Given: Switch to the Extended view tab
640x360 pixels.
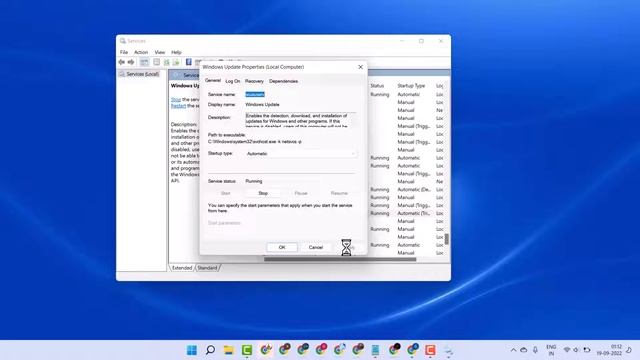Looking at the screenshot, I should (182, 268).
